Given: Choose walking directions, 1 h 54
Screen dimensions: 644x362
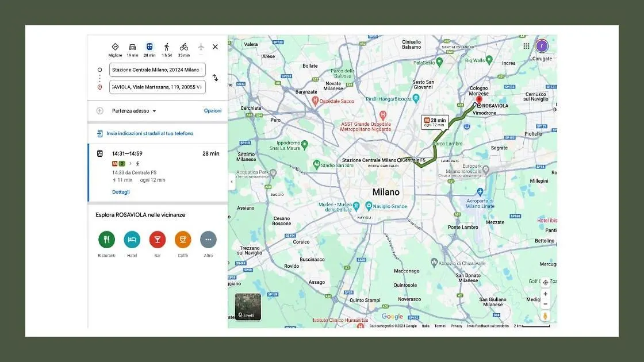Looking at the screenshot, I should [167, 49].
